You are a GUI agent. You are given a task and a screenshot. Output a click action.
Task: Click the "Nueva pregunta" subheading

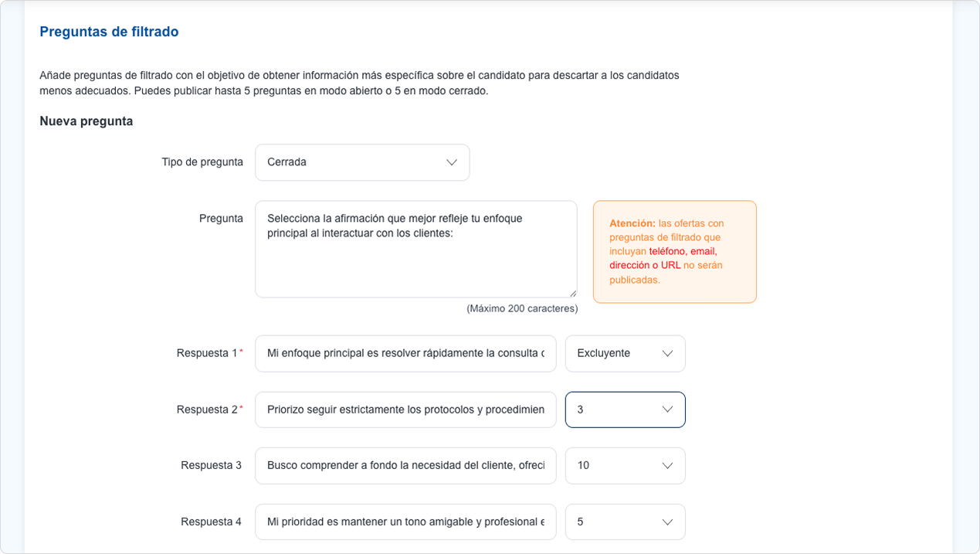86,121
